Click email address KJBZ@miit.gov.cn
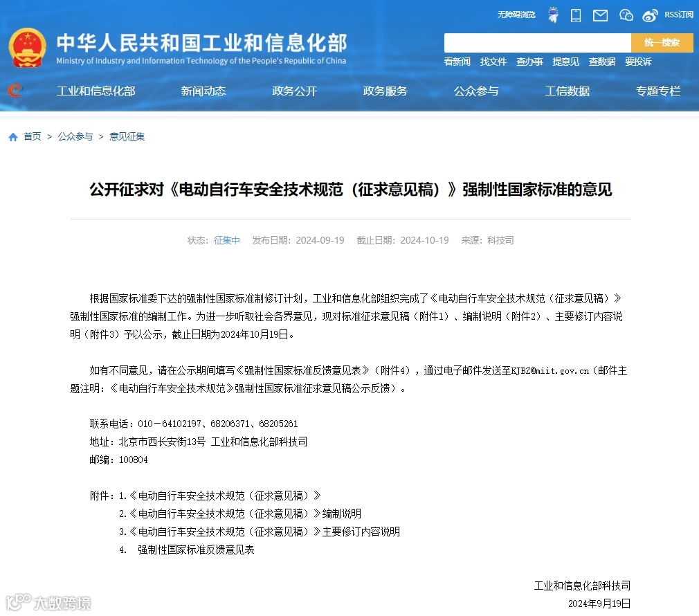Screen dimensions: 699x616 (550, 371)
